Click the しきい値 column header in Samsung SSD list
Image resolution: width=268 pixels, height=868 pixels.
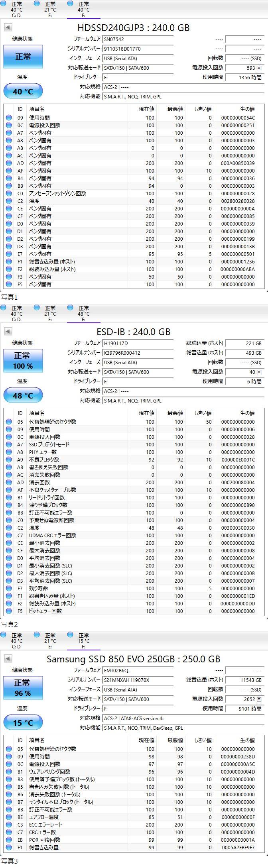click(x=203, y=740)
